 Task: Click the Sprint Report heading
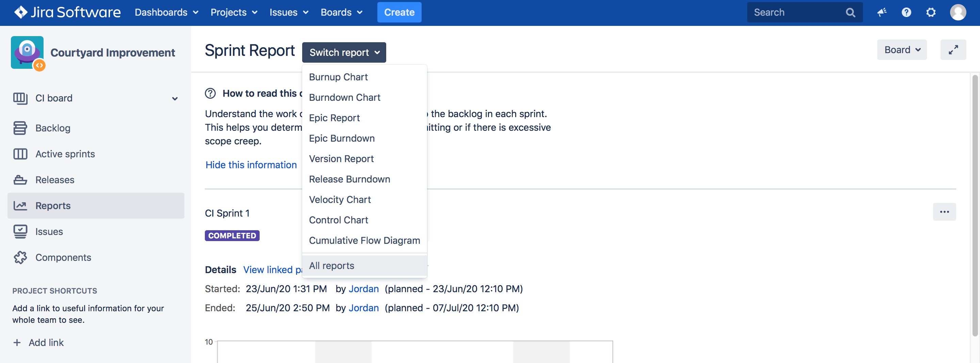pos(249,51)
